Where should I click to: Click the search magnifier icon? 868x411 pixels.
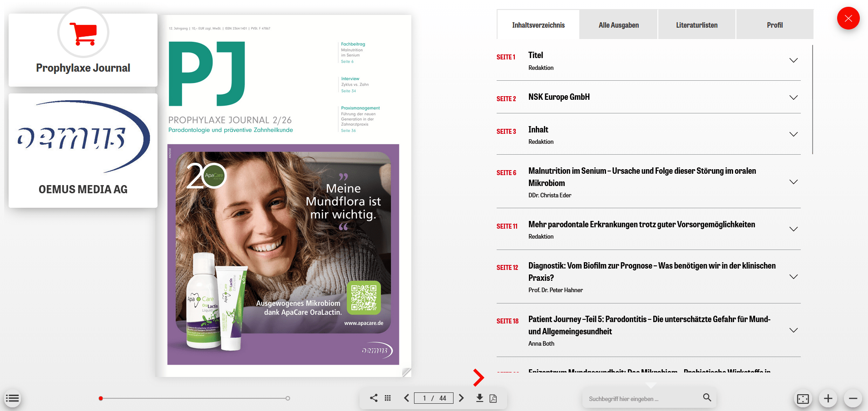pyautogui.click(x=707, y=397)
